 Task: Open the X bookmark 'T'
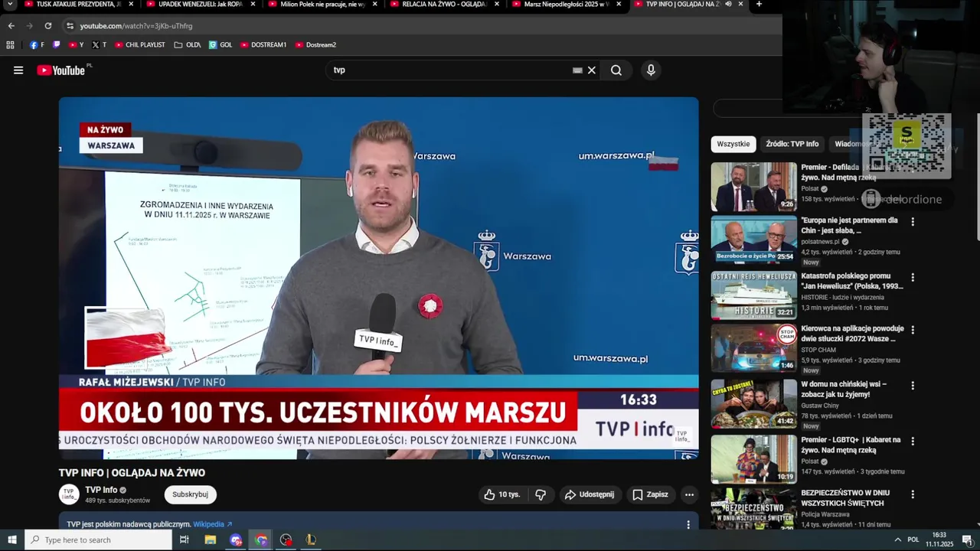tap(99, 45)
